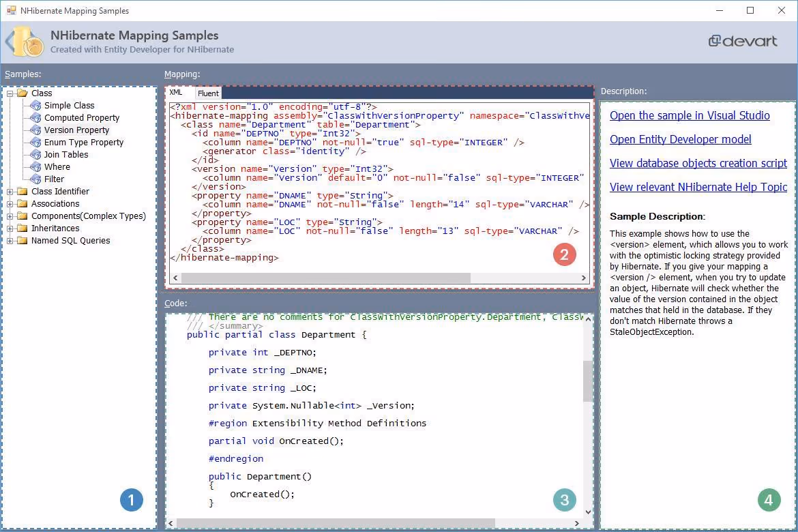Expand the Named SQL Queries node
This screenshot has width=798, height=532.
(x=10, y=241)
